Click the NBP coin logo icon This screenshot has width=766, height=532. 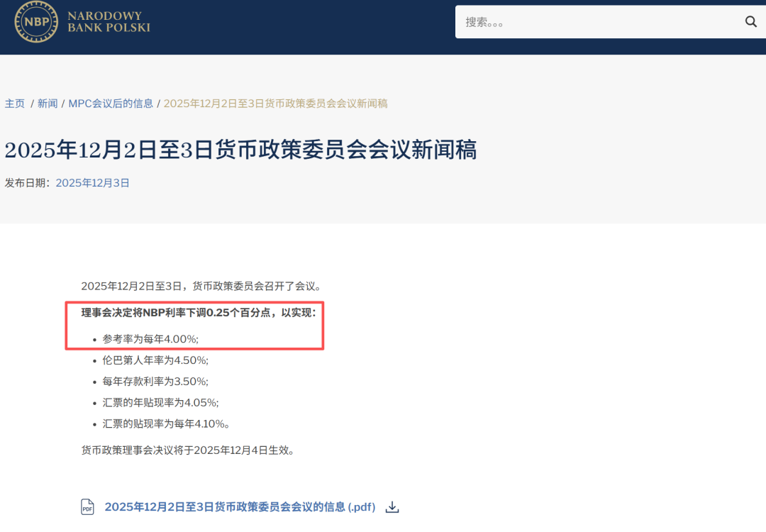pos(35,23)
